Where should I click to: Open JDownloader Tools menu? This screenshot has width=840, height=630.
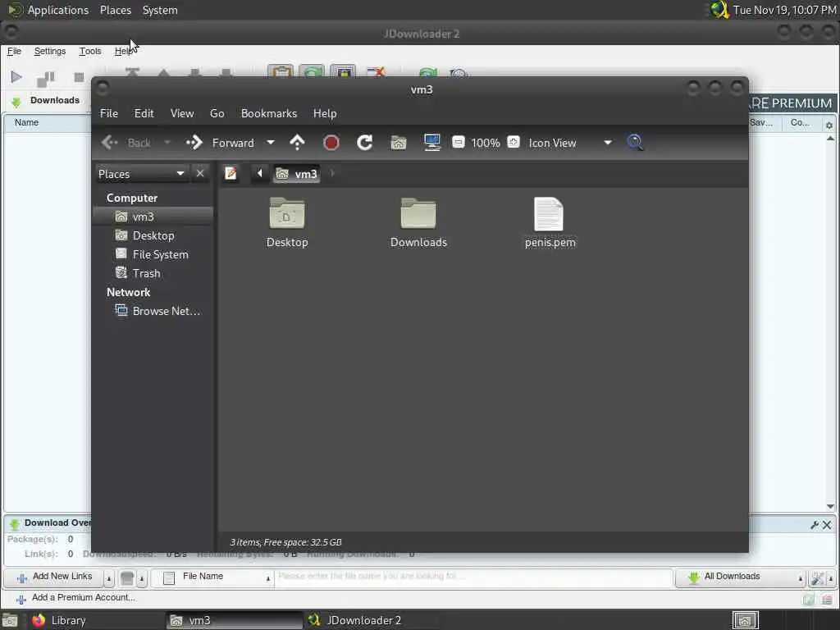click(x=90, y=51)
